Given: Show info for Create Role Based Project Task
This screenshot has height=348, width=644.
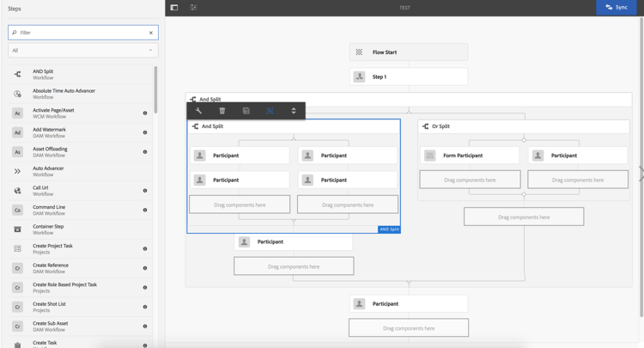Looking at the screenshot, I should pyautogui.click(x=145, y=287).
